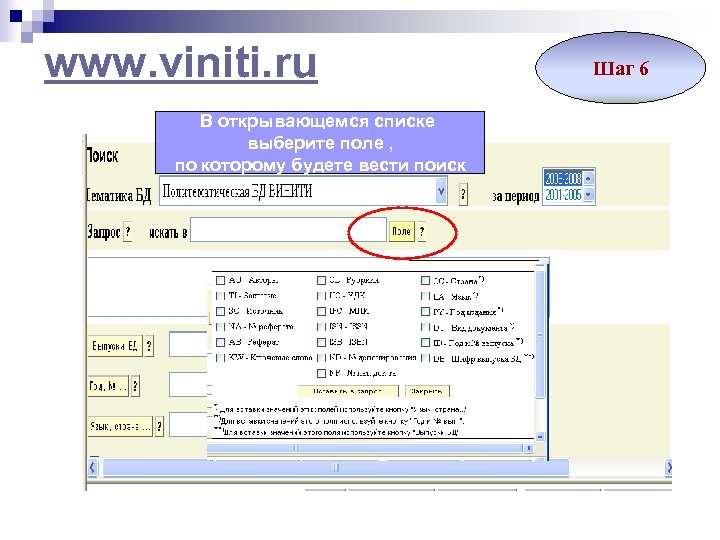Viewport: 720px width, 540px height.
Task: Open help next to Год, № button
Action: (x=135, y=386)
